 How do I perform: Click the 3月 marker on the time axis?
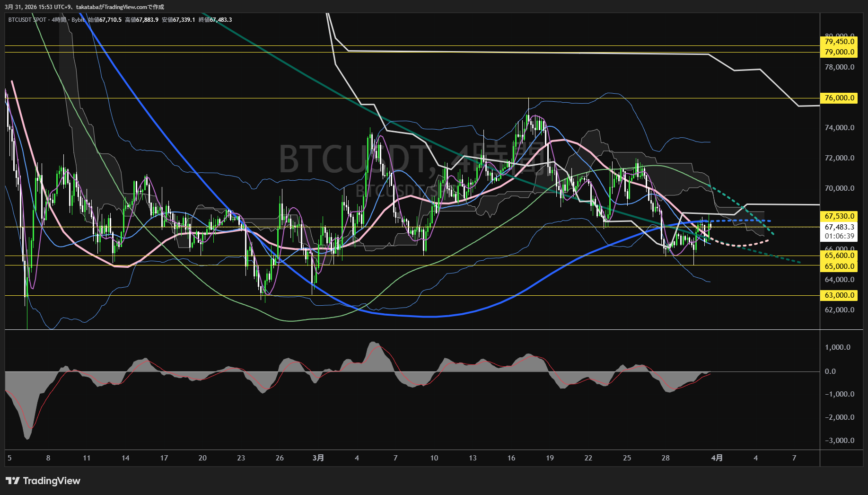click(318, 458)
